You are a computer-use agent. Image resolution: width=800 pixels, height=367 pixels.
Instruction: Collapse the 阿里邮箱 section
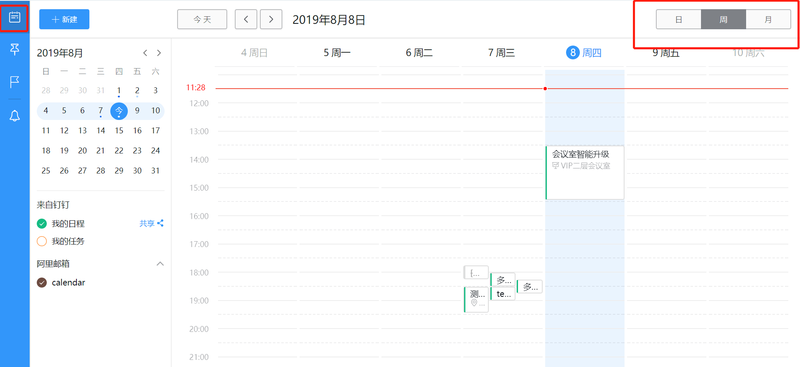[x=160, y=264]
